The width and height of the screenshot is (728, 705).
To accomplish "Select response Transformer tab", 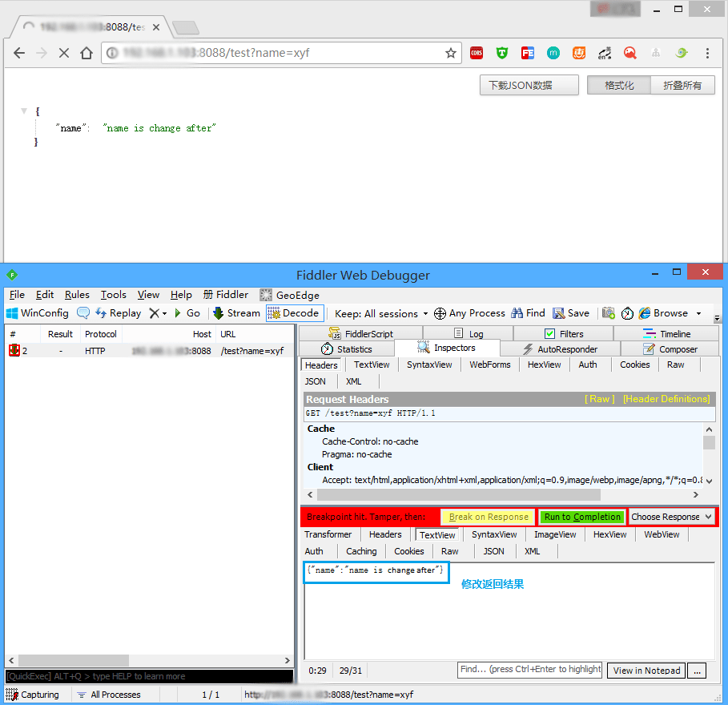I will click(x=328, y=534).
